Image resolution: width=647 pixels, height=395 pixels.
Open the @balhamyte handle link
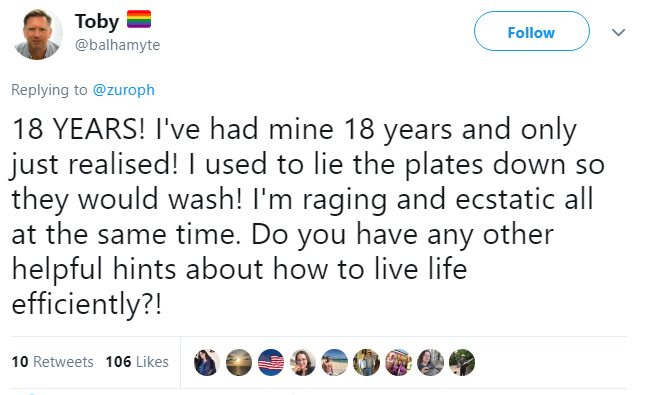click(x=118, y=45)
